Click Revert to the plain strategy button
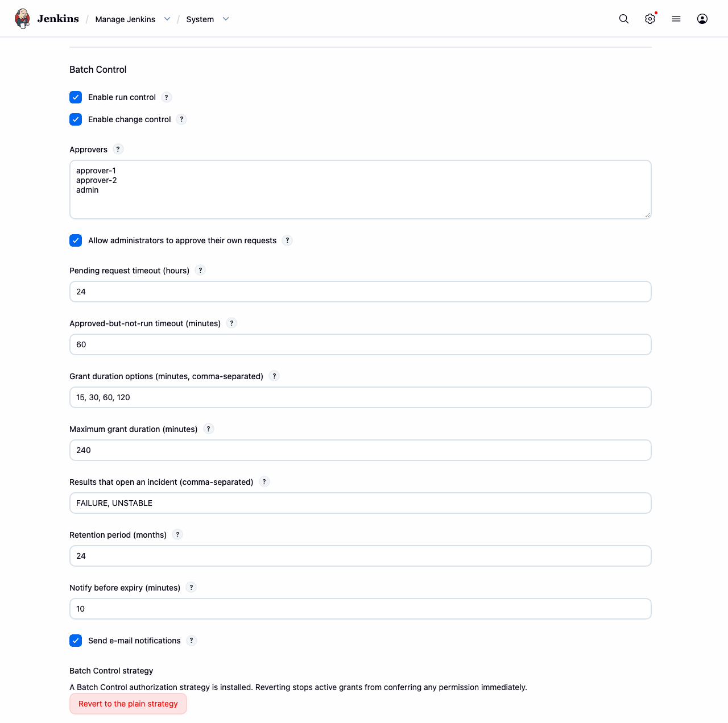Image resolution: width=728 pixels, height=723 pixels. click(x=128, y=704)
